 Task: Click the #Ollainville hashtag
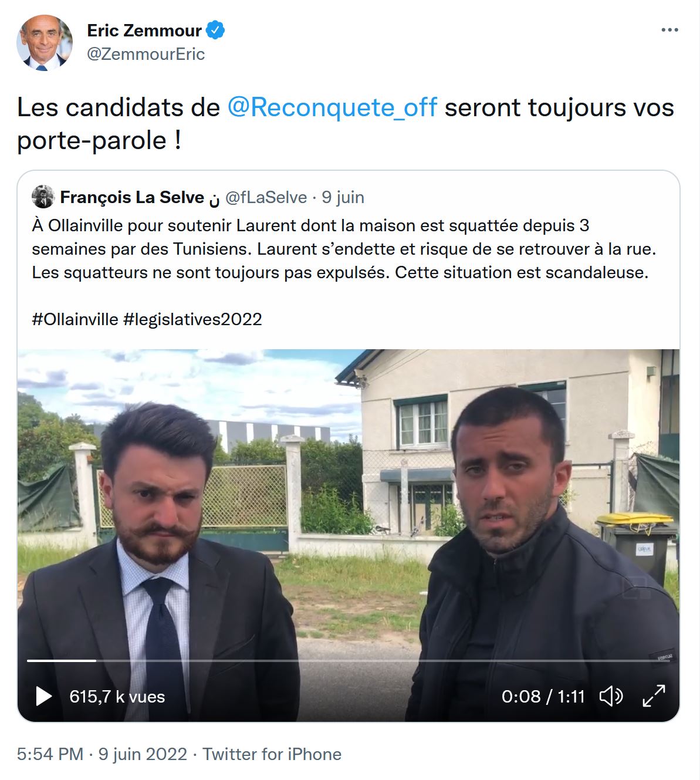click(75, 319)
